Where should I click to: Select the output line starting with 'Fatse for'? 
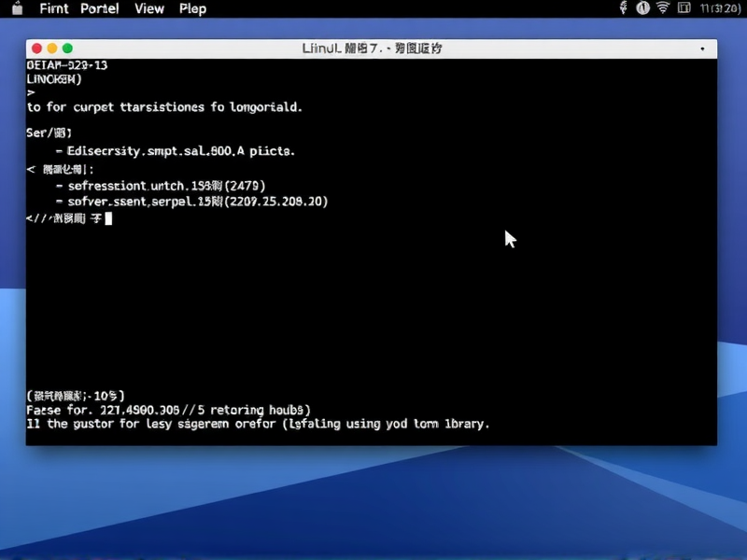168,409
